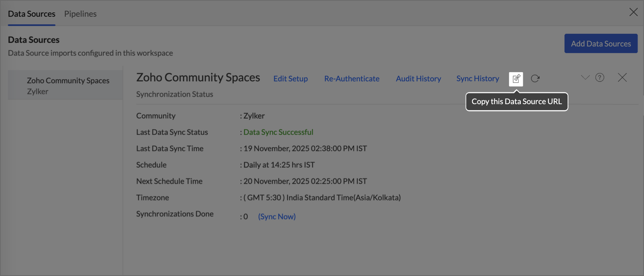View the Audit History link

(418, 79)
